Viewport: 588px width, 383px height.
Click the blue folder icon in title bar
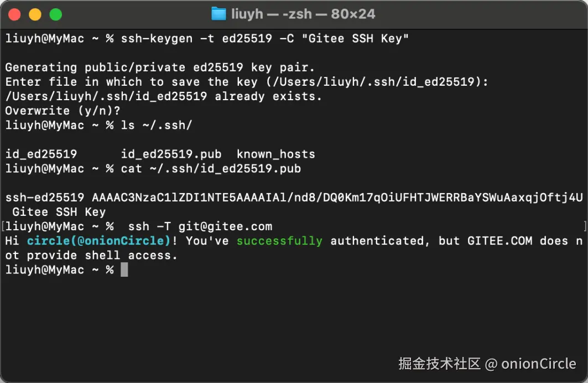(x=219, y=14)
